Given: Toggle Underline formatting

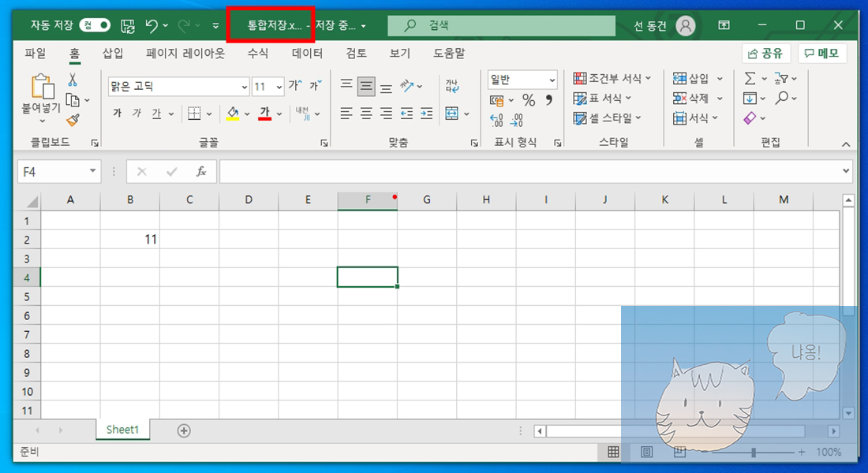Looking at the screenshot, I should [x=157, y=114].
